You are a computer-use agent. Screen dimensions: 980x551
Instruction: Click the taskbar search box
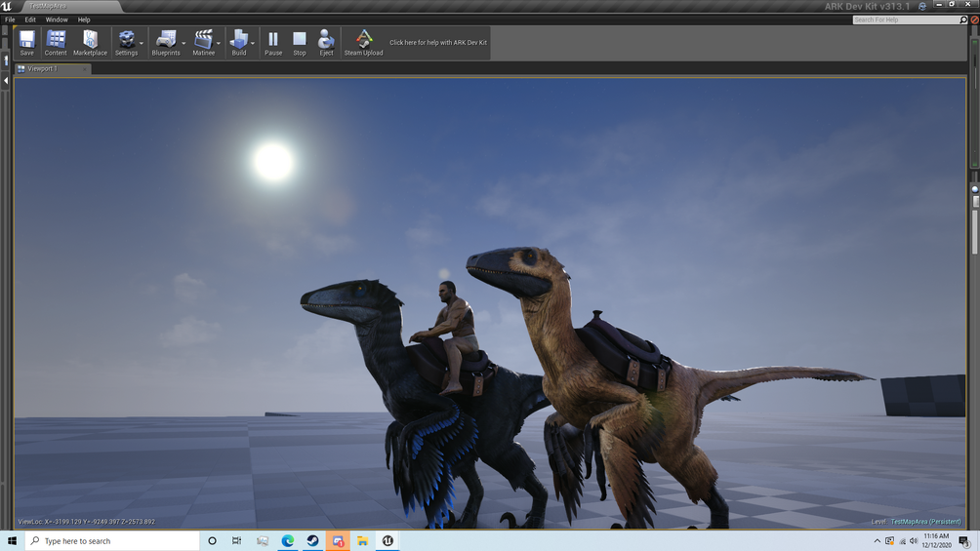point(112,541)
